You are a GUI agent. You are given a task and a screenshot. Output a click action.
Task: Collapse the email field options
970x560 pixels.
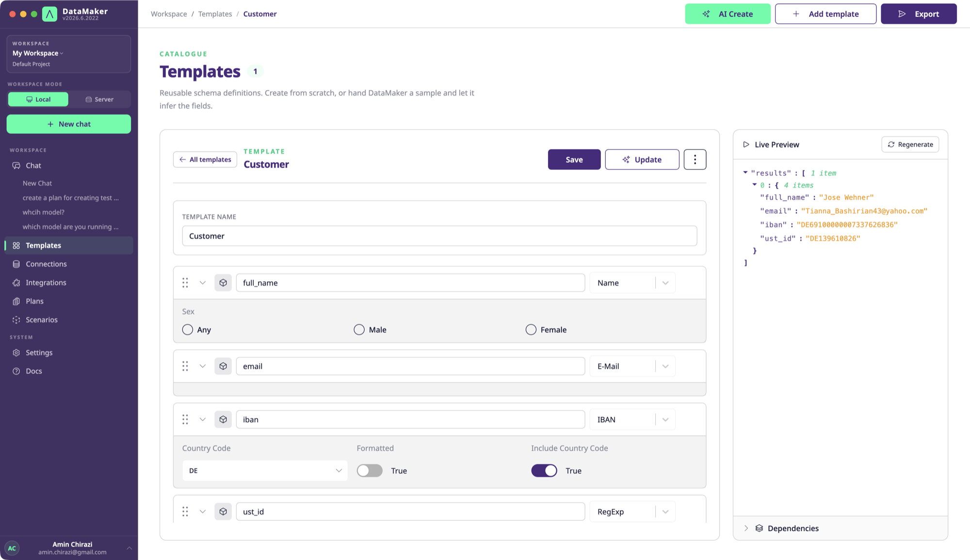tap(203, 366)
